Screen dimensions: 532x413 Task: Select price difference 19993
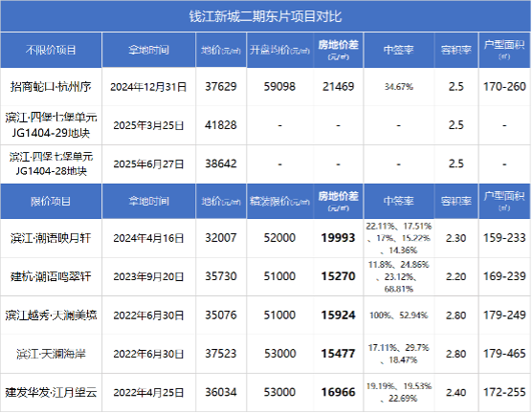click(339, 238)
